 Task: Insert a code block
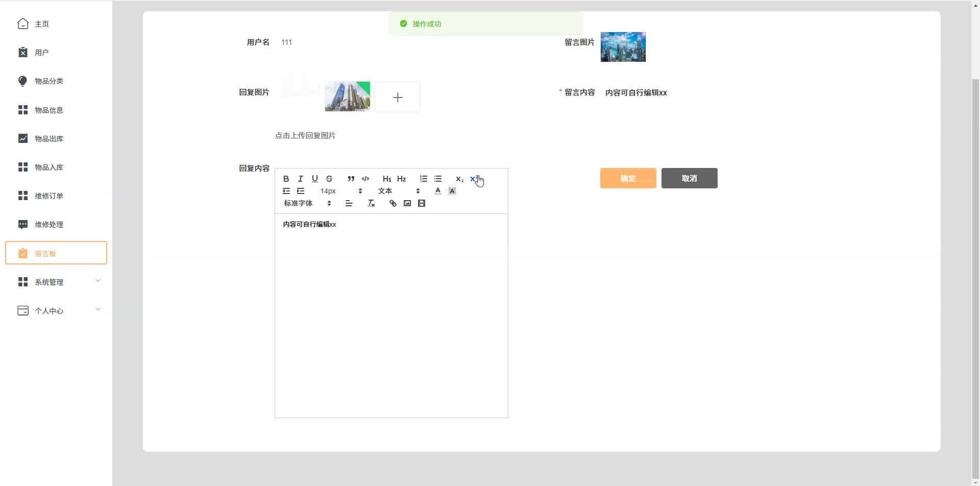coord(365,179)
